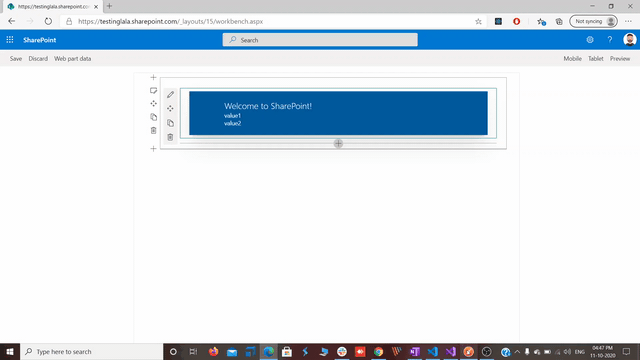
Task: Focus the SharePoint Search box
Action: (x=320, y=40)
